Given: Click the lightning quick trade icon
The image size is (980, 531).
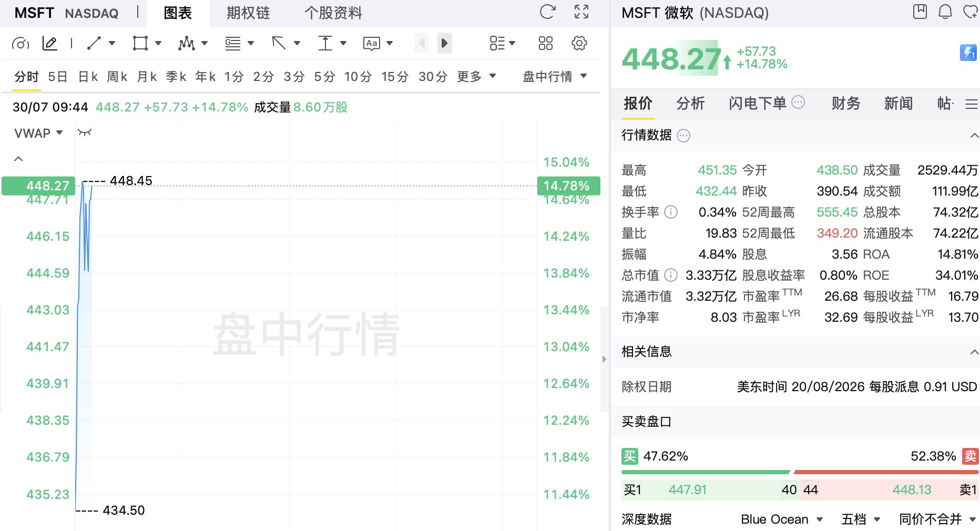Looking at the screenshot, I should coord(968,53).
